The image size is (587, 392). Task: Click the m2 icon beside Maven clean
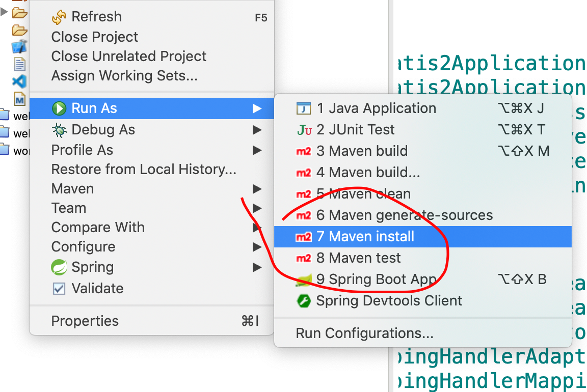(304, 194)
